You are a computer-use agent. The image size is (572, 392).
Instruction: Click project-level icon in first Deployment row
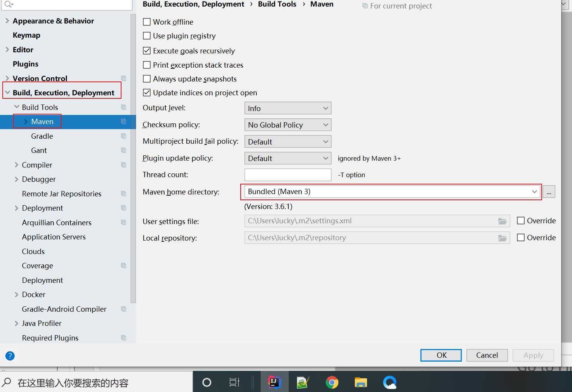(x=123, y=208)
